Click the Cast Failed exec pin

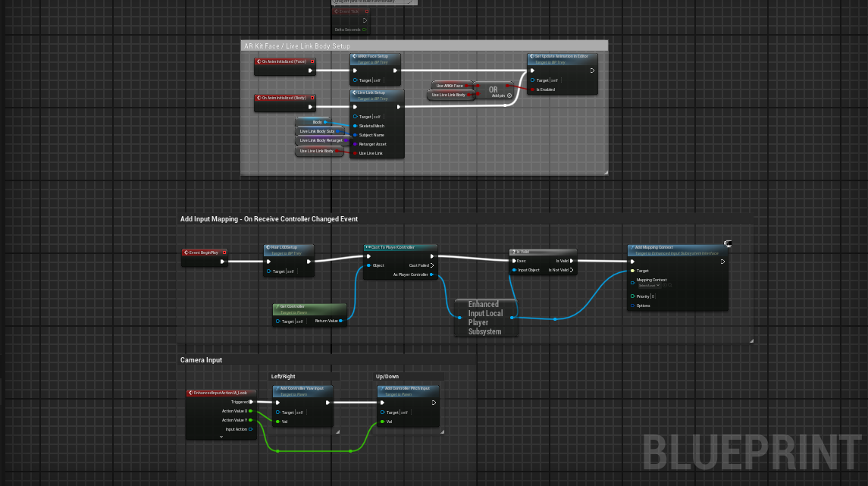tap(432, 265)
